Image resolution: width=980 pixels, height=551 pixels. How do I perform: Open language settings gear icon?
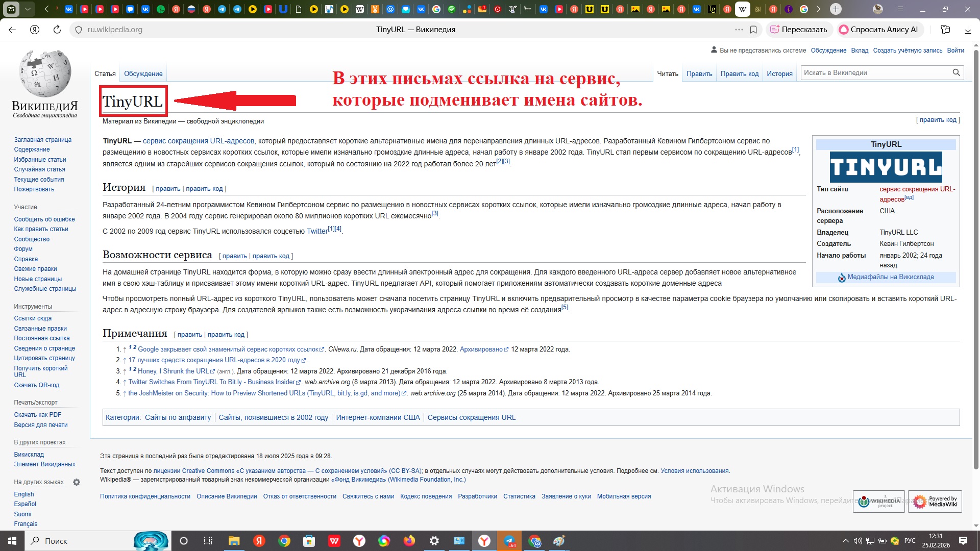[77, 482]
